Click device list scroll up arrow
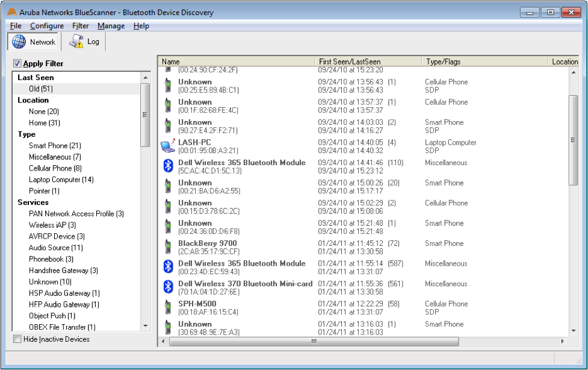The width and height of the screenshot is (588, 370). tap(574, 72)
